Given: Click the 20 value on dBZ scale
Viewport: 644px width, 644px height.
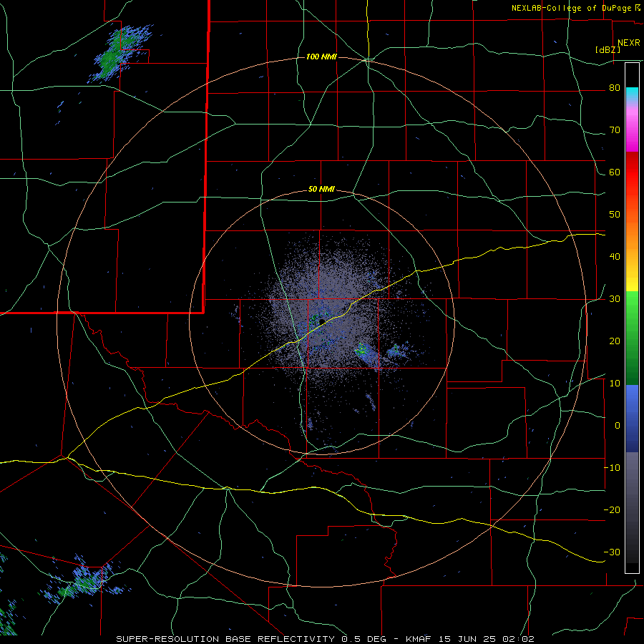Looking at the screenshot, I should pyautogui.click(x=615, y=341).
